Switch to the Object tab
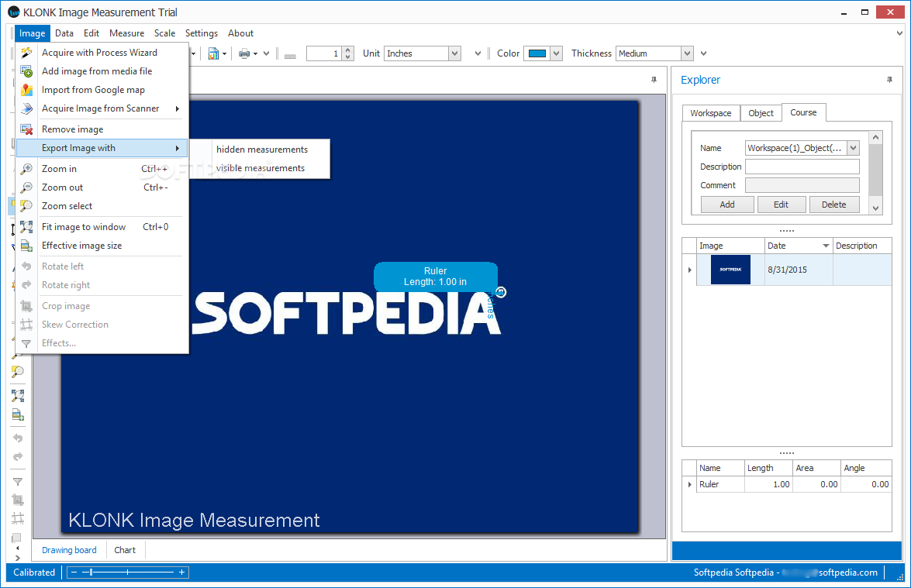 click(761, 113)
